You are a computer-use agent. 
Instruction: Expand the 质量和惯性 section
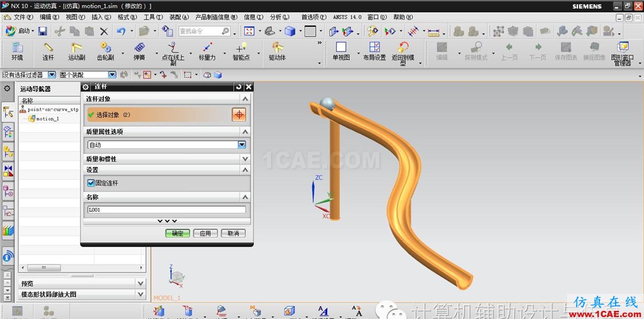click(245, 159)
